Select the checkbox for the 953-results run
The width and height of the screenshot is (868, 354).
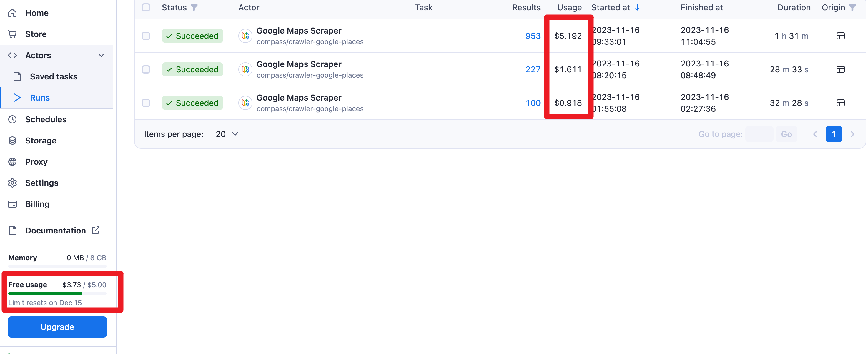pos(146,36)
